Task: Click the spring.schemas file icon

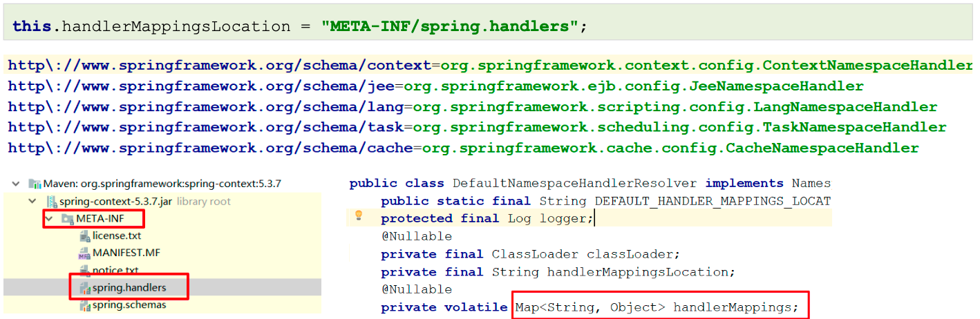Action: point(84,304)
